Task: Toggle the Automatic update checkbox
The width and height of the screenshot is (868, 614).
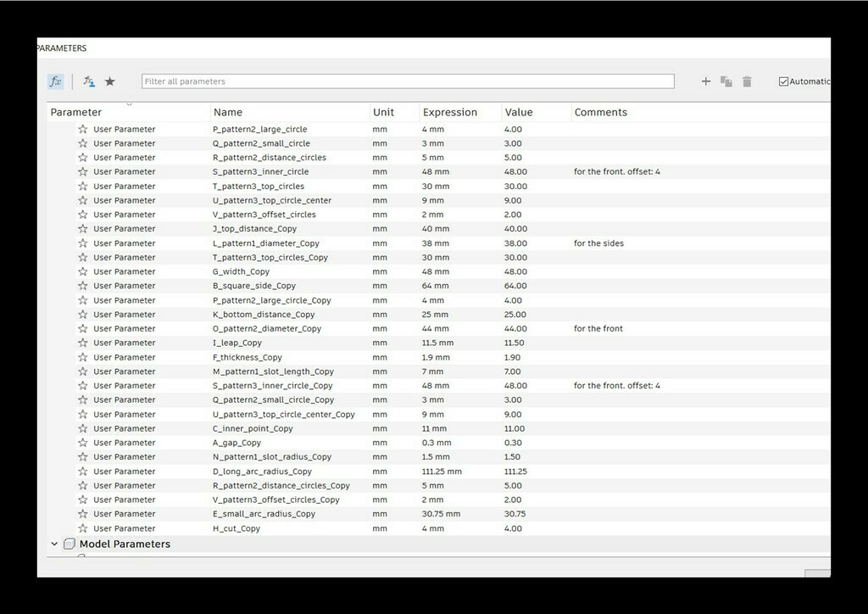Action: point(783,81)
